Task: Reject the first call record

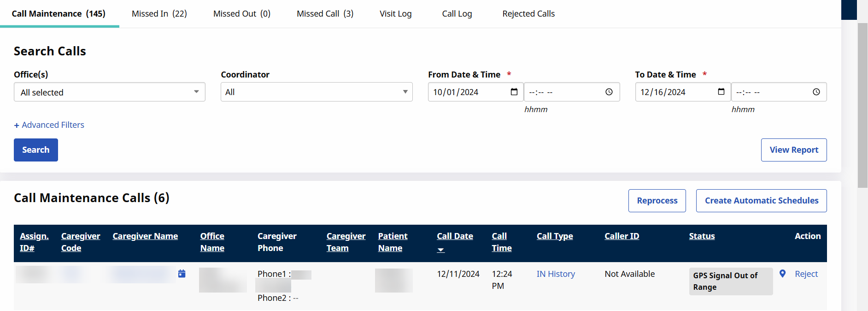Action: (806, 274)
